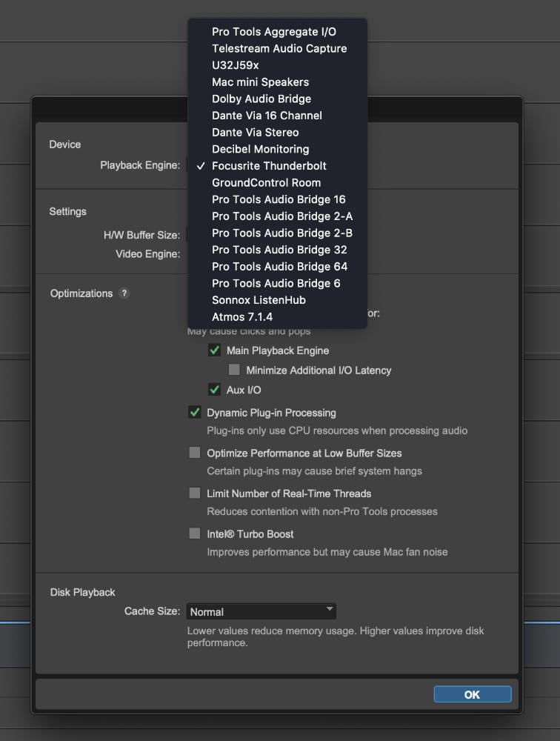
Task: Enable Optimize Performance at Low Buffer Sizes
Action: tap(195, 453)
